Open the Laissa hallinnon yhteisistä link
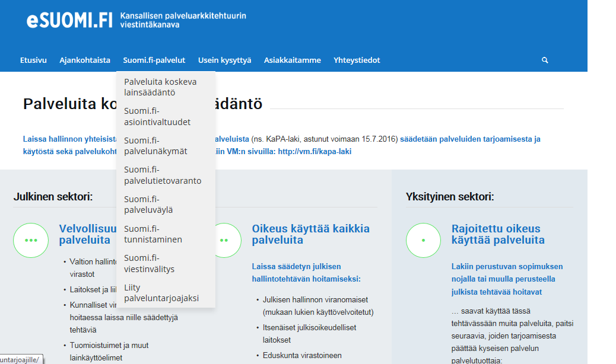This screenshot has height=364, width=616. [x=69, y=139]
